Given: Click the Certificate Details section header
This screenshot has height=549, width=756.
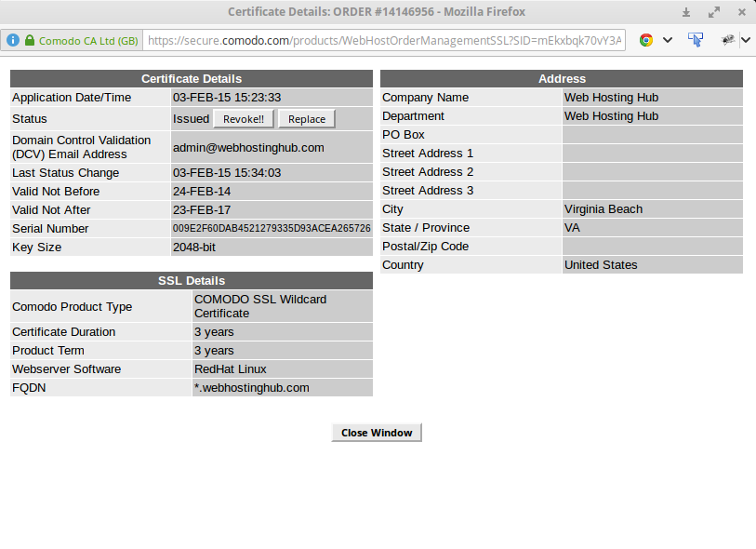Looking at the screenshot, I should click(191, 79).
